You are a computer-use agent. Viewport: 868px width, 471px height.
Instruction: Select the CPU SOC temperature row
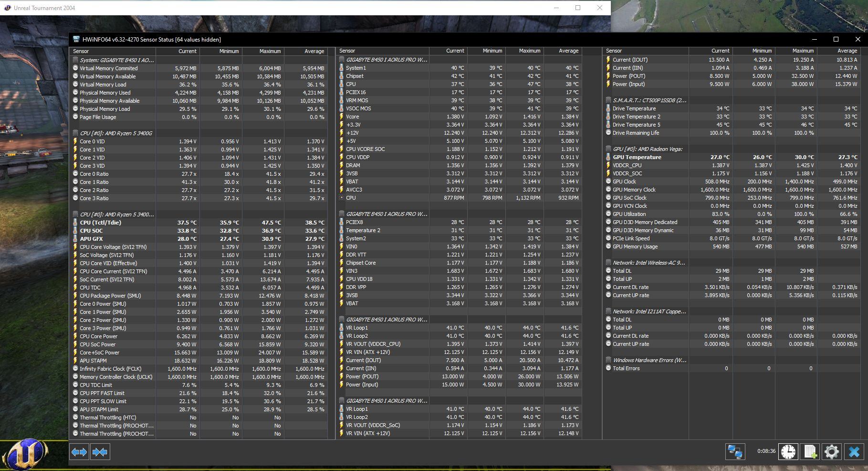(199, 231)
